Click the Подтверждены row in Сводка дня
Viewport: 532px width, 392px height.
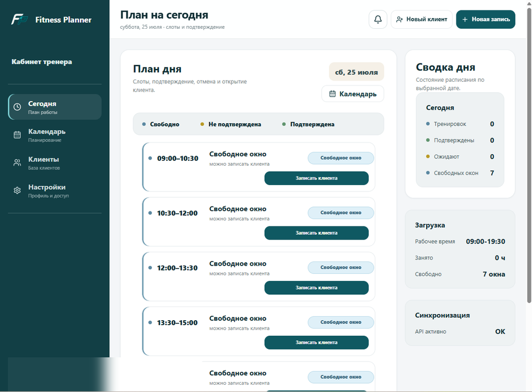coord(460,140)
